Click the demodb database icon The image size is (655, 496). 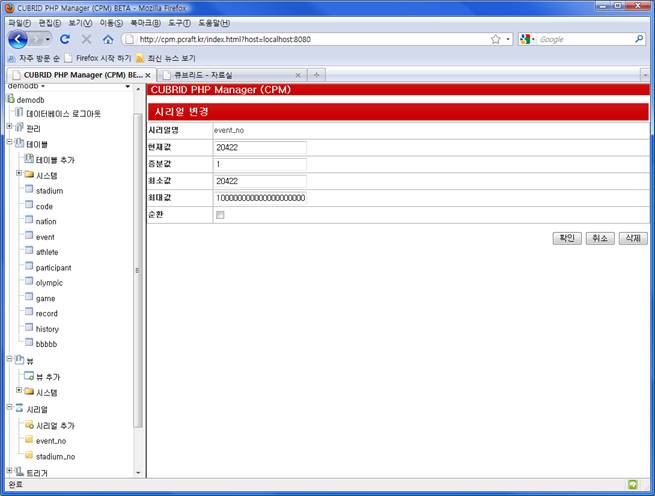[11, 99]
